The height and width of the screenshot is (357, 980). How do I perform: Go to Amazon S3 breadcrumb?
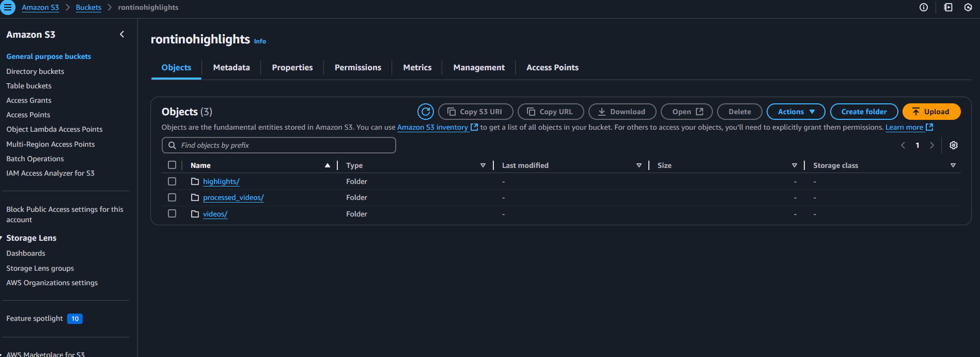40,8
